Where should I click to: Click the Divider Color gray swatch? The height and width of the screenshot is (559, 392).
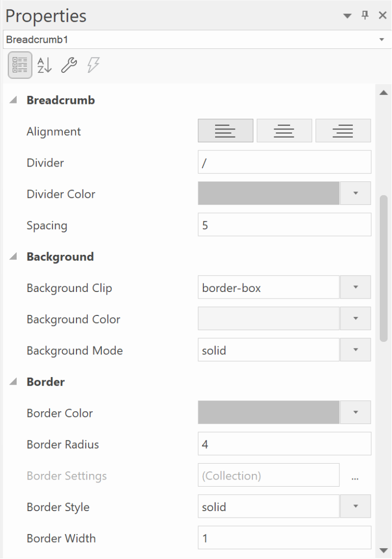tap(269, 193)
